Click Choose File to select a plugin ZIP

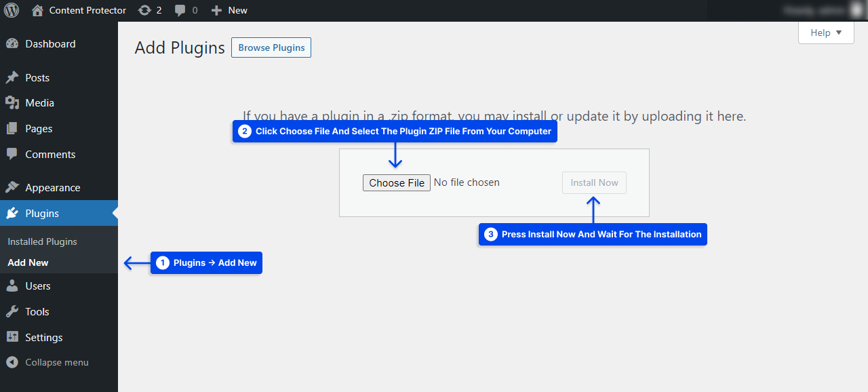coord(396,182)
